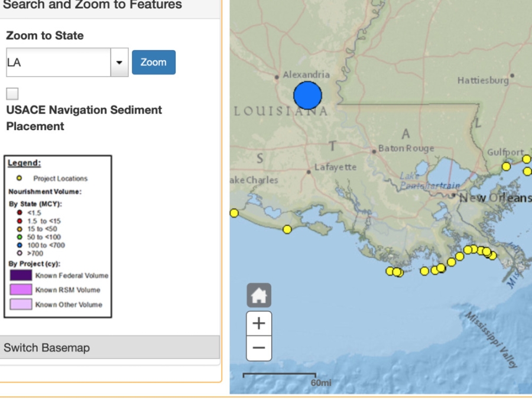Enable USACE Navigation Sediment Placement checkbox

click(x=12, y=94)
